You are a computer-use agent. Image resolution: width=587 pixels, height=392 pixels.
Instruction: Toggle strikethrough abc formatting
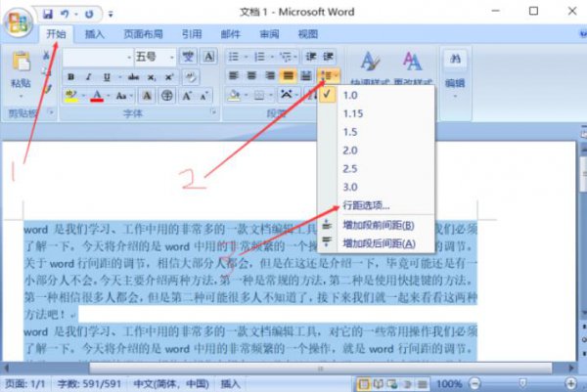click(x=133, y=77)
